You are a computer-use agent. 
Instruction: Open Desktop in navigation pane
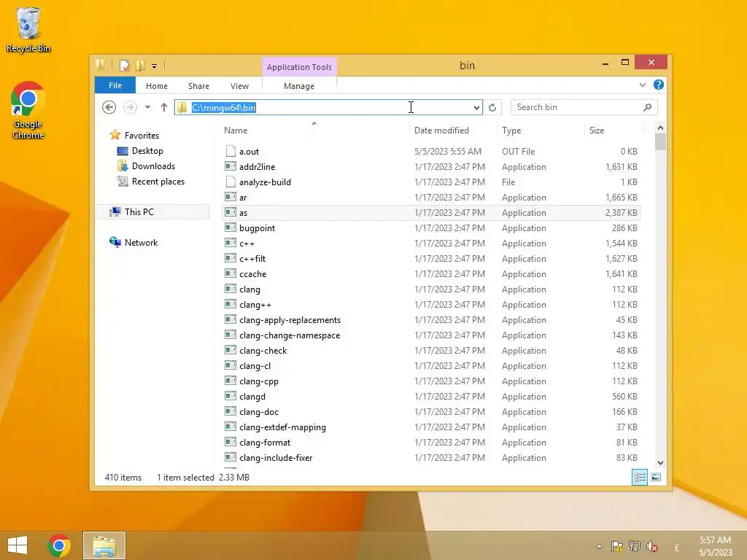coord(147,151)
